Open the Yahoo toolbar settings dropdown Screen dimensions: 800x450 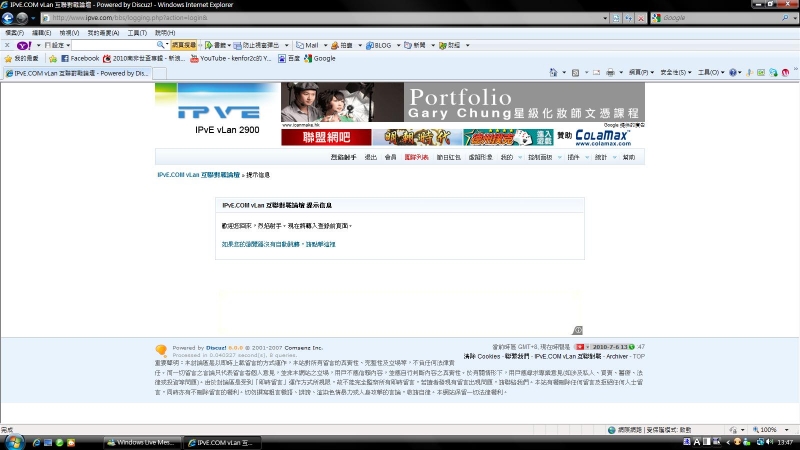click(x=57, y=45)
